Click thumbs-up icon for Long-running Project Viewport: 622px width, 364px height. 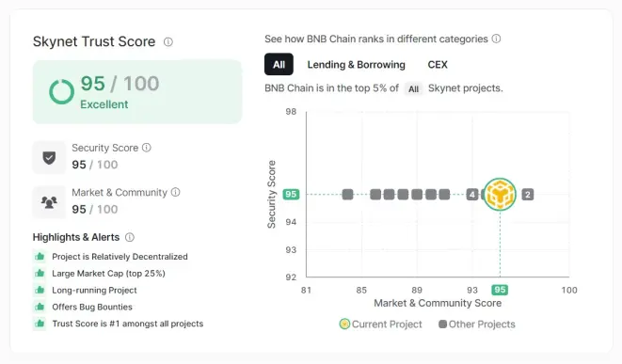(40, 290)
